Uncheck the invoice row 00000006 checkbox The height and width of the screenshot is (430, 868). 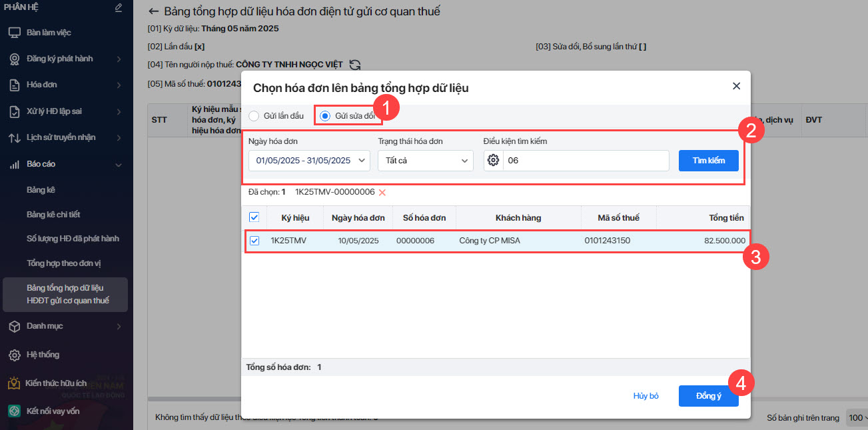coord(254,241)
